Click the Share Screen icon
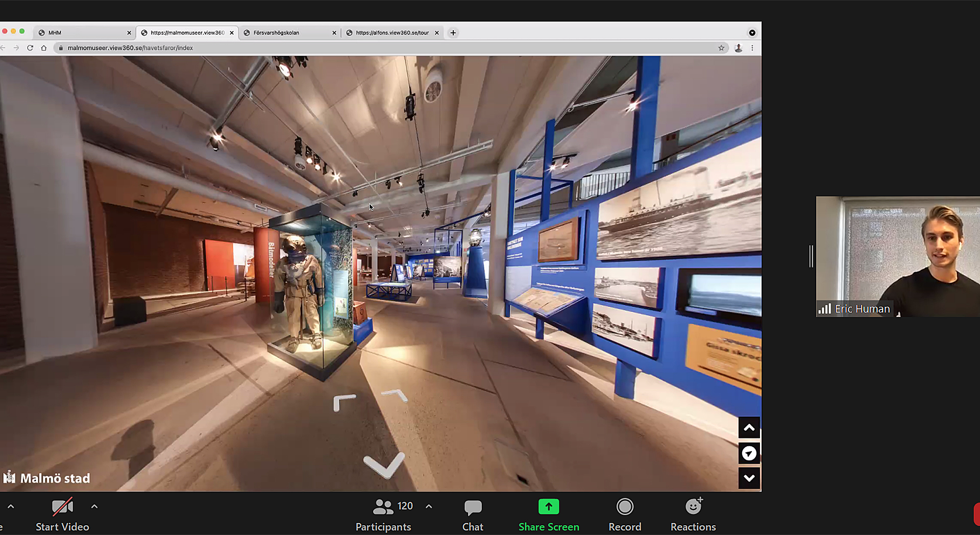Screen dimensions: 980x535 548,507
